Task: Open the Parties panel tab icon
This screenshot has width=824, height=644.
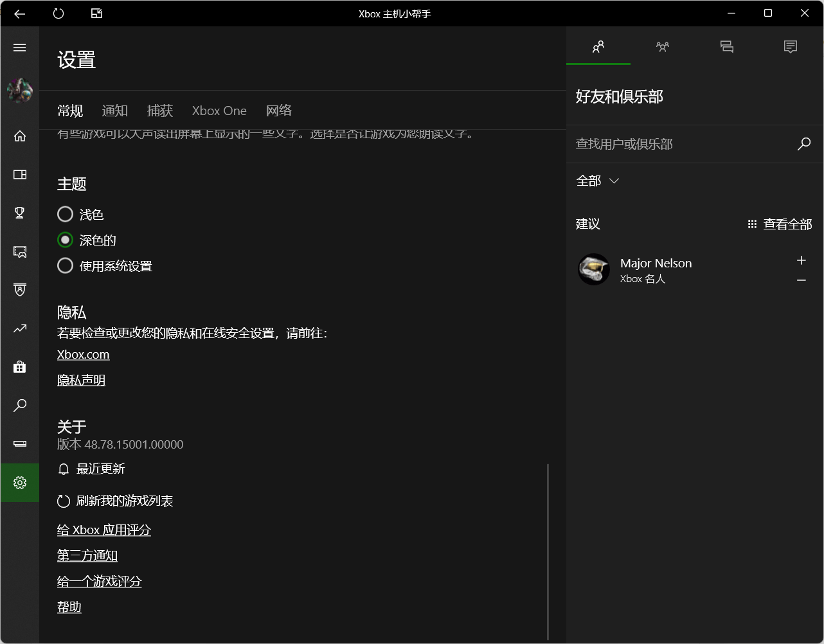Action: point(663,46)
